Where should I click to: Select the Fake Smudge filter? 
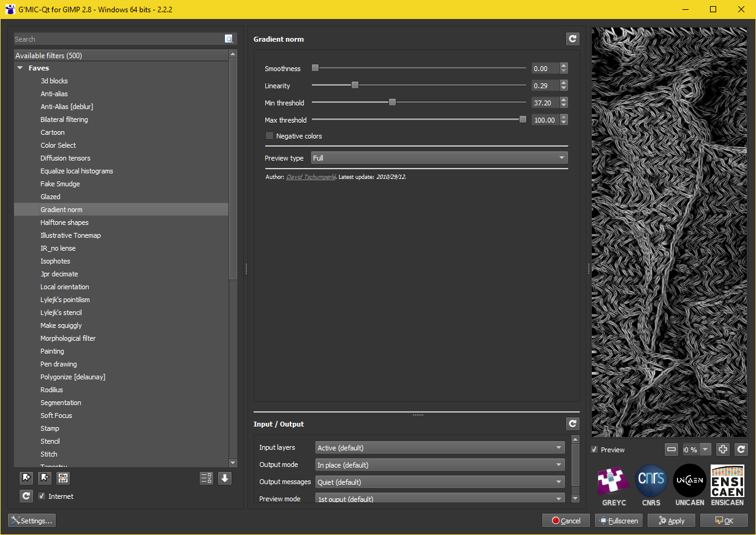(x=60, y=184)
